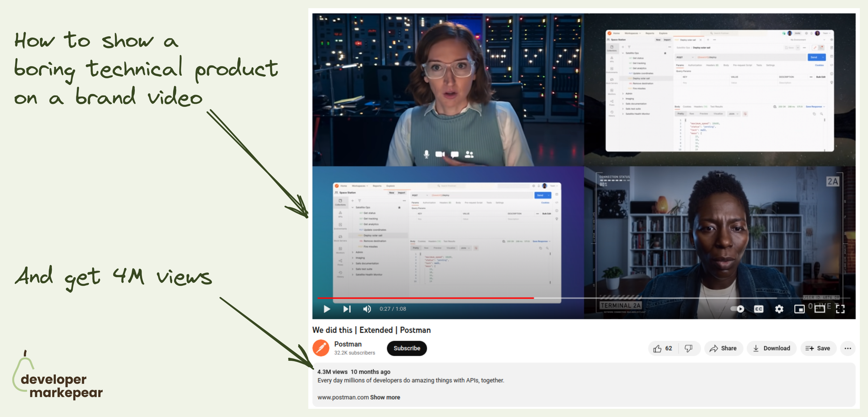Screen dimensions: 868x417
Task: Enable miniplayer mode
Action: click(x=799, y=309)
